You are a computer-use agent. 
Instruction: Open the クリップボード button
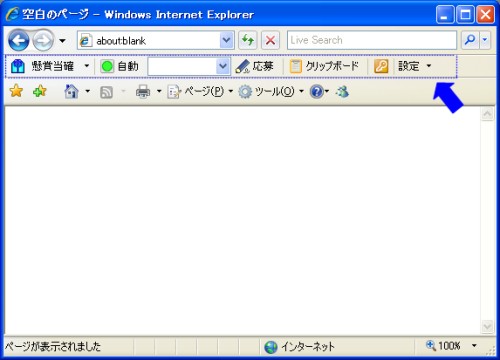pyautogui.click(x=324, y=66)
